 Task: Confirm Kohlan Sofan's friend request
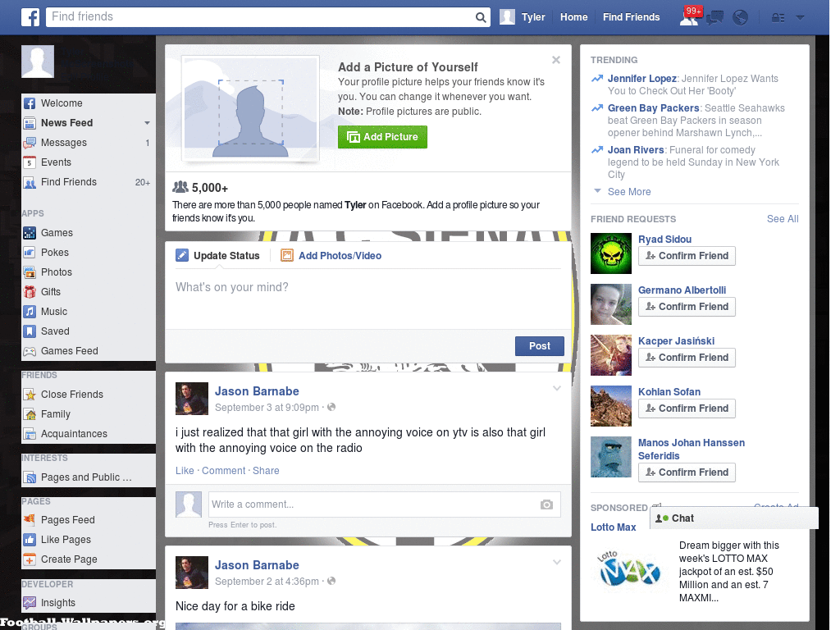(687, 409)
